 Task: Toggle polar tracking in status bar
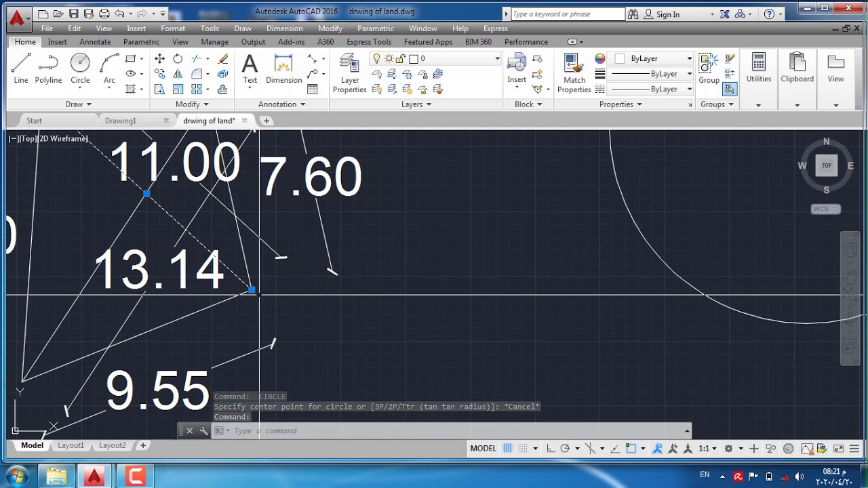click(x=565, y=448)
